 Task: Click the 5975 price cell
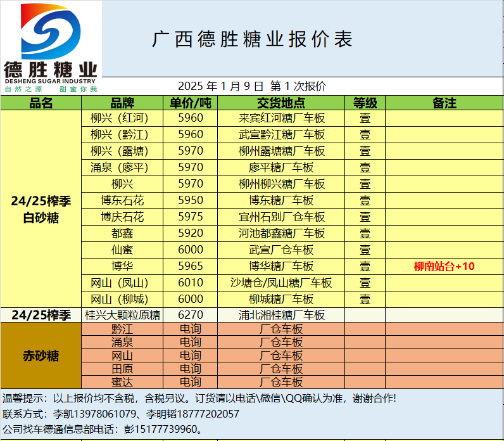tap(191, 217)
